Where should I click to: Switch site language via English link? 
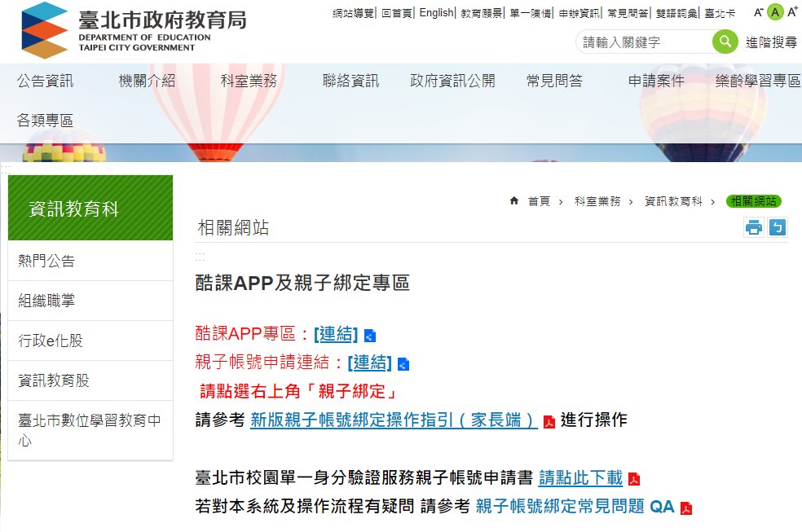coord(436,13)
